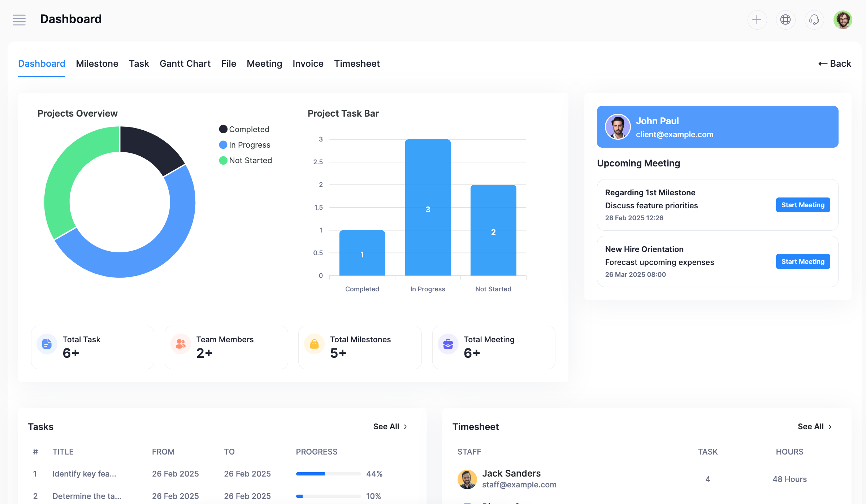Open the Invoice tab
The image size is (866, 504).
pos(308,64)
